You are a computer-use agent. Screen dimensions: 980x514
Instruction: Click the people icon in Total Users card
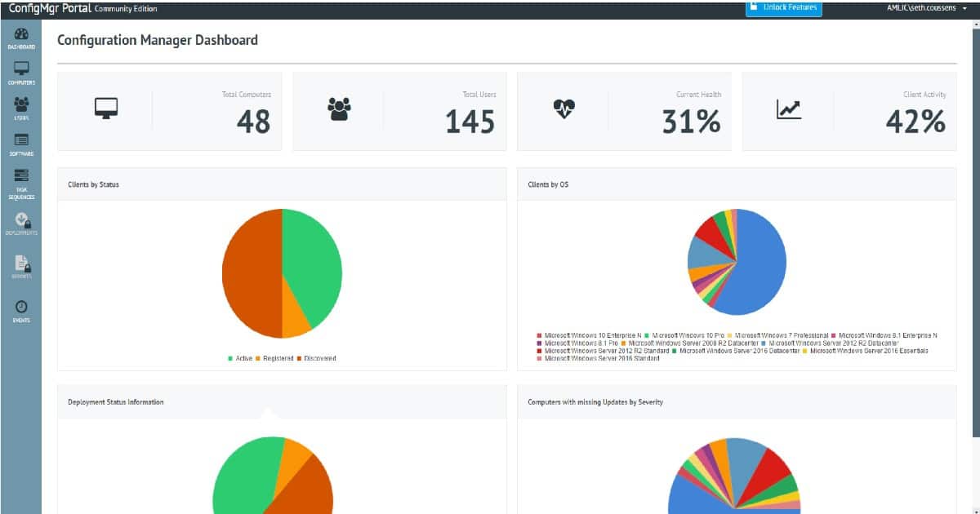pyautogui.click(x=338, y=109)
